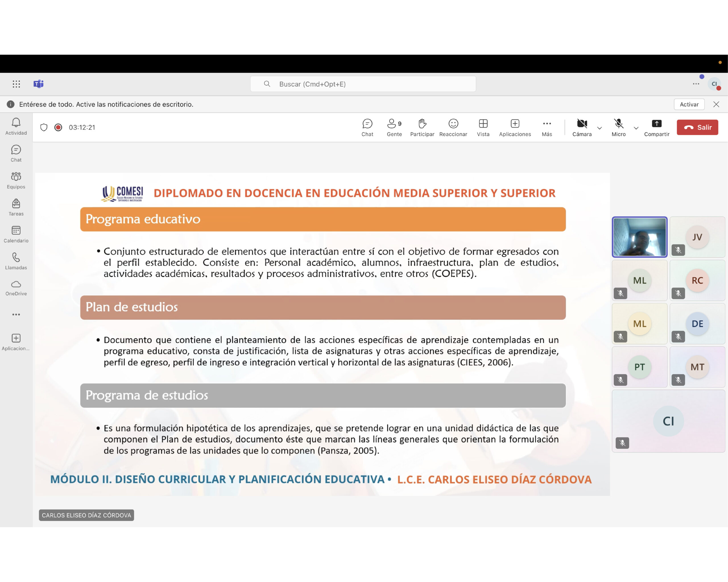This screenshot has width=728, height=582.
Task: Unmute the Micro
Action: [x=619, y=128]
